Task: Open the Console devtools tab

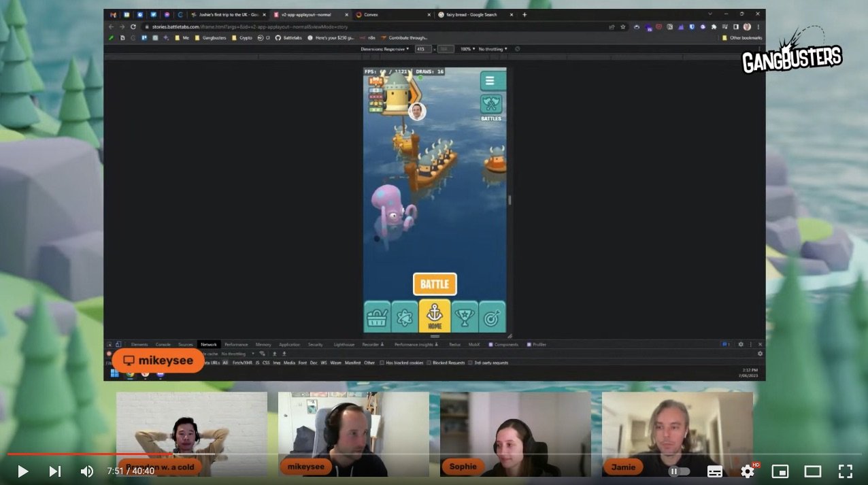Action: tap(163, 344)
